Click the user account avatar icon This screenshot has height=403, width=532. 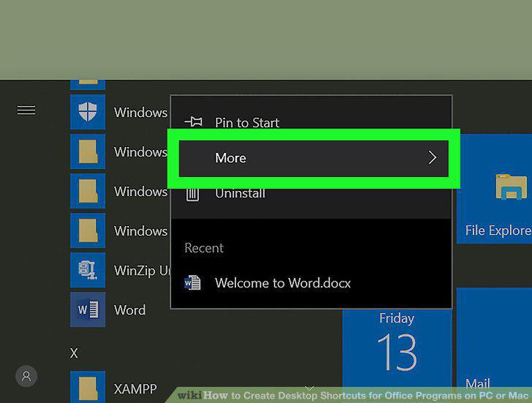(x=26, y=376)
